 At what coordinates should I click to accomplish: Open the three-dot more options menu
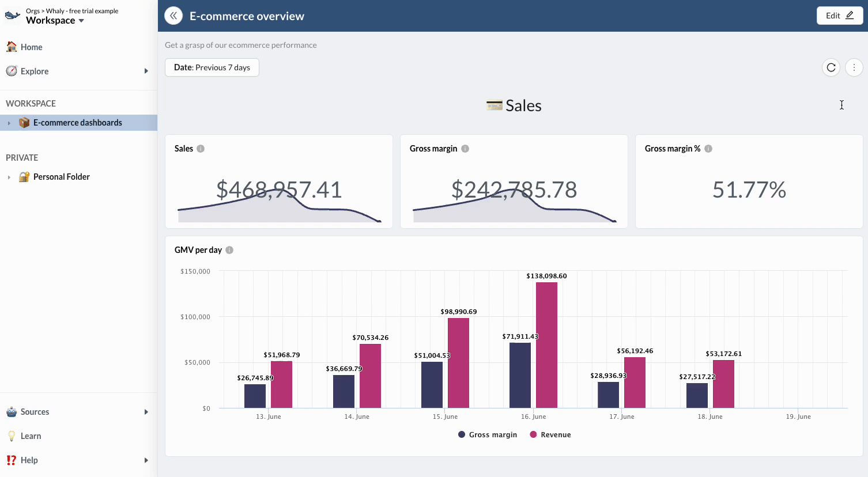pyautogui.click(x=854, y=67)
